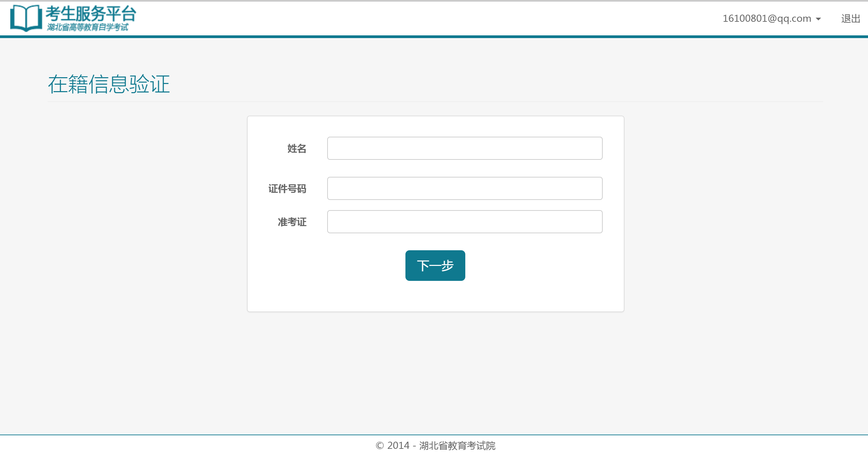Expand the caret arrow beside the email
Image resolution: width=868 pixels, height=457 pixels.
coord(818,19)
